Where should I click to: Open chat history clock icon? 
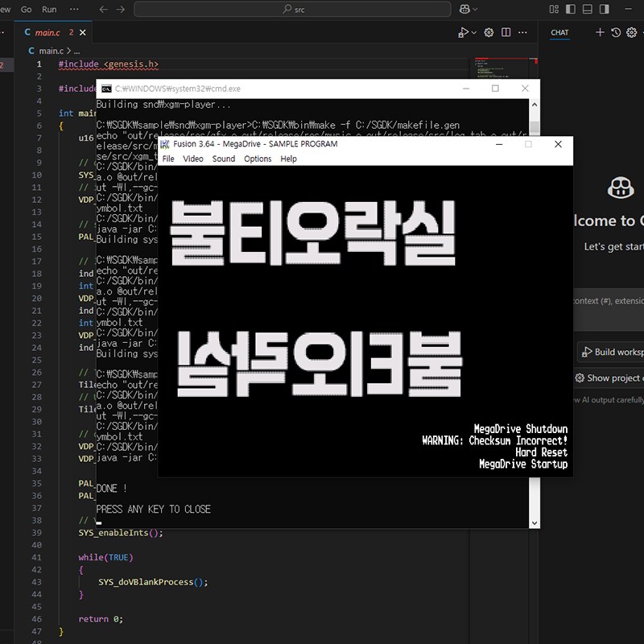pyautogui.click(x=616, y=32)
